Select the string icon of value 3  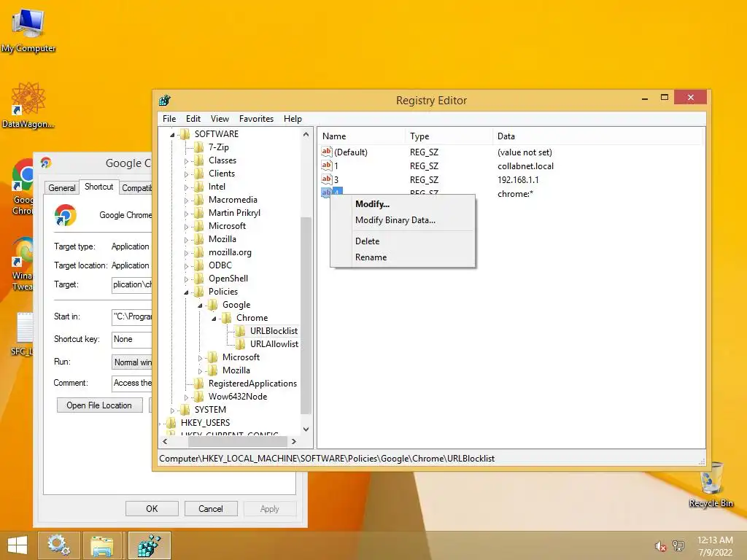pos(326,179)
